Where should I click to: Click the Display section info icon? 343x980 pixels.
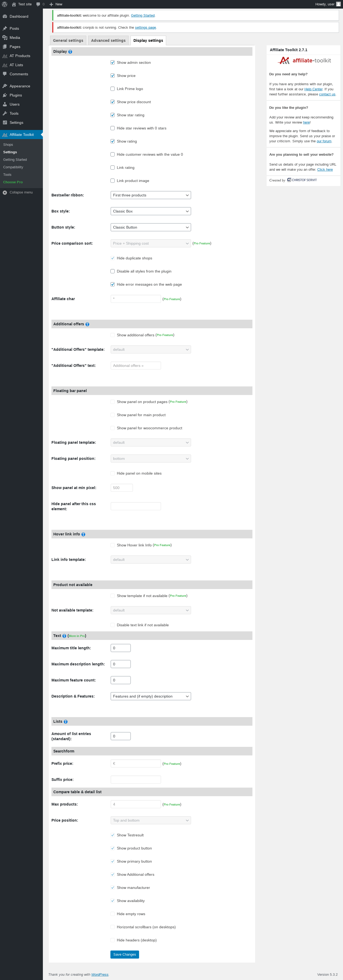click(x=70, y=52)
